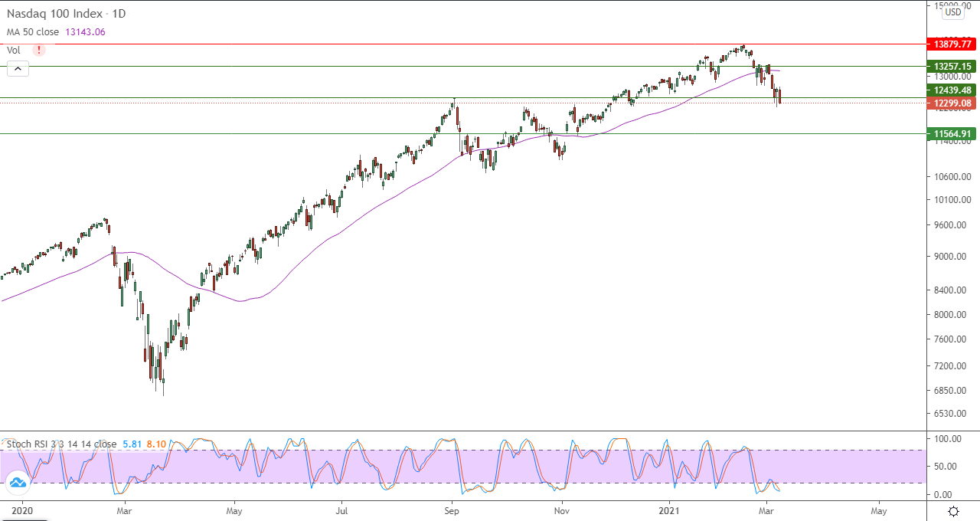
Task: Click the 13257.15 green price label
Action: 952,67
